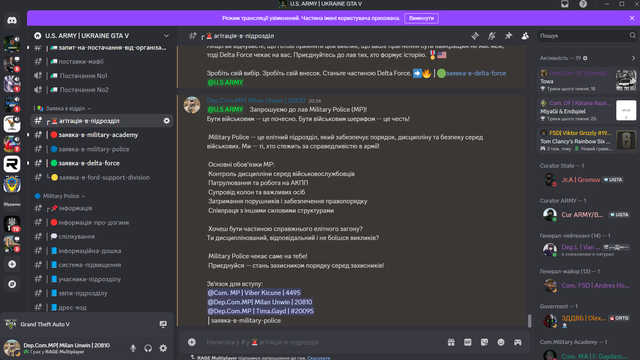640x360 pixels.
Task: Join voice channel Постачання No1
Action: [x=102, y=76]
